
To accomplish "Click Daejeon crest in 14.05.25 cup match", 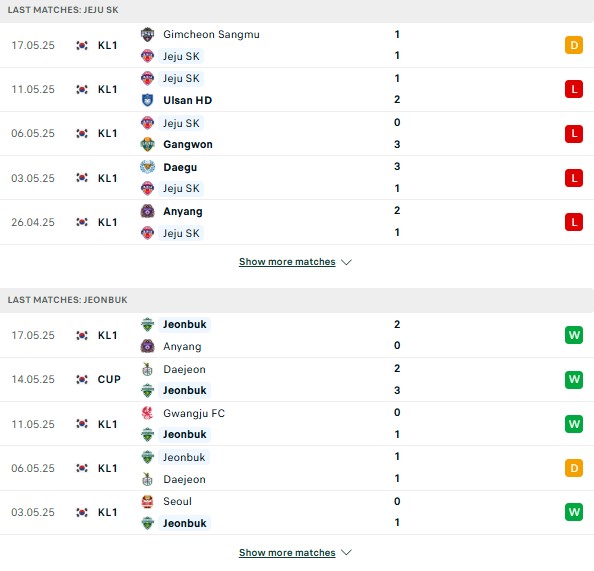I will (x=147, y=369).
